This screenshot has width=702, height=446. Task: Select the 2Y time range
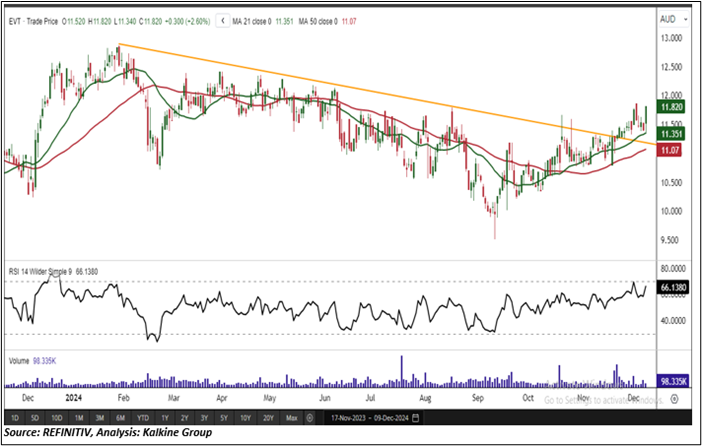(184, 418)
